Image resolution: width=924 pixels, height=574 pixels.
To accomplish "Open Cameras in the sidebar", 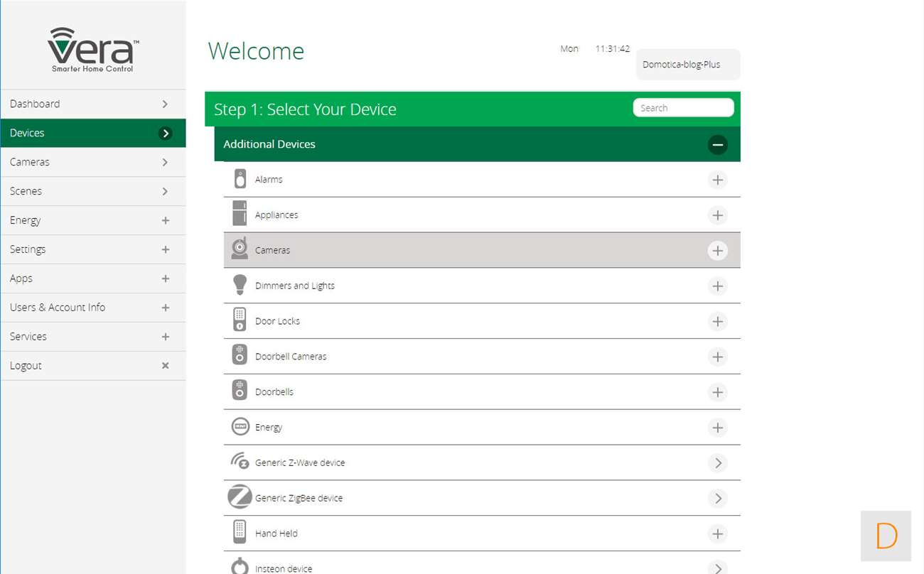I will click(x=93, y=162).
